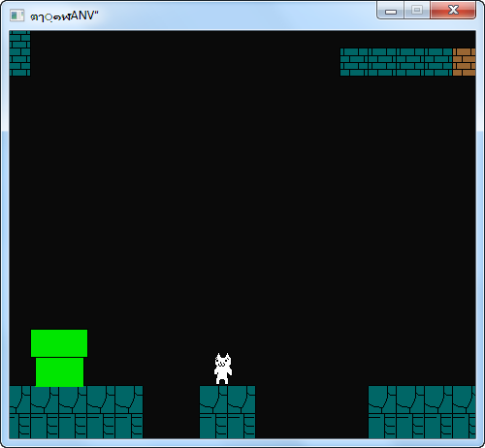The width and height of the screenshot is (485, 448).
Task: Click the disabled maximize button
Action: [417, 11]
